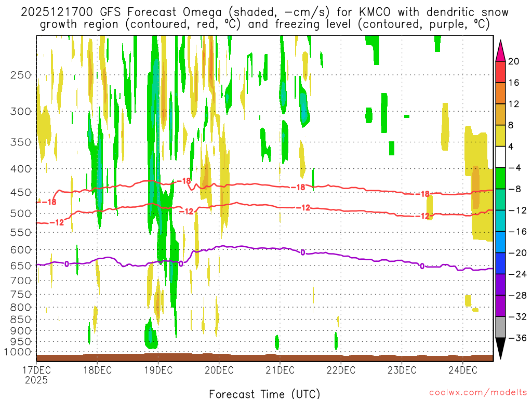Click the 650 pressure level label
This screenshot has width=532, height=399.
21,265
